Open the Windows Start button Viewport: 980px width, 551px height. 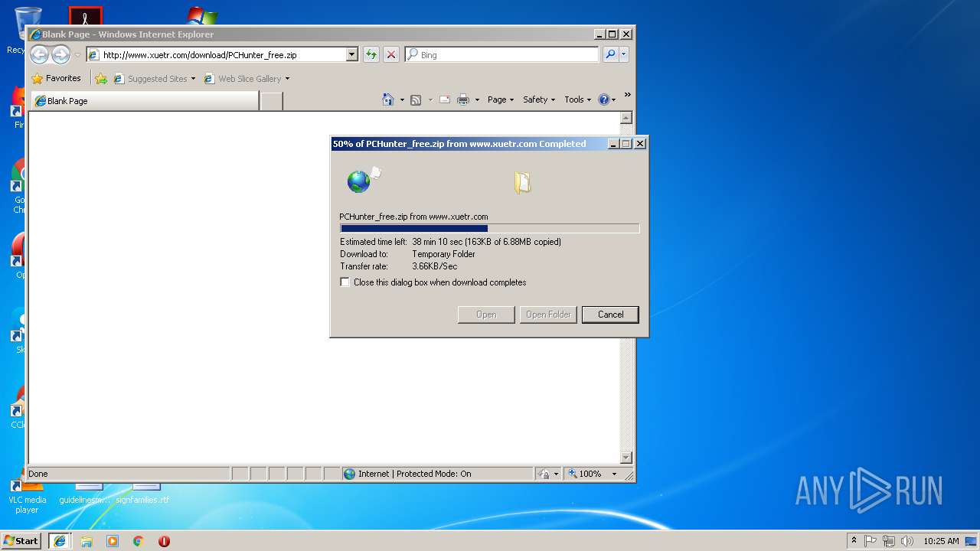(x=21, y=540)
